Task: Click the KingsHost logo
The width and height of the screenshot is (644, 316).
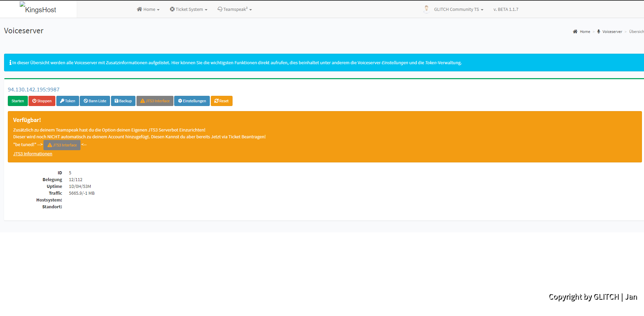Action: point(38,9)
